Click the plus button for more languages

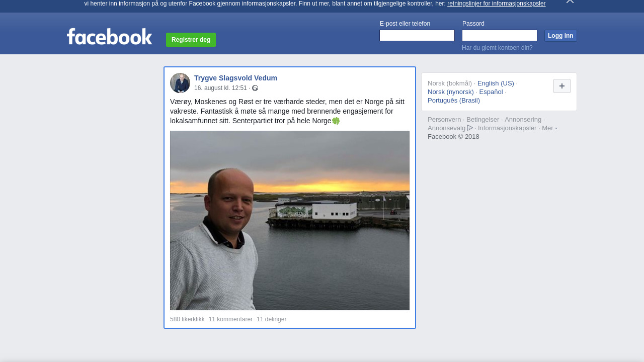(x=562, y=86)
